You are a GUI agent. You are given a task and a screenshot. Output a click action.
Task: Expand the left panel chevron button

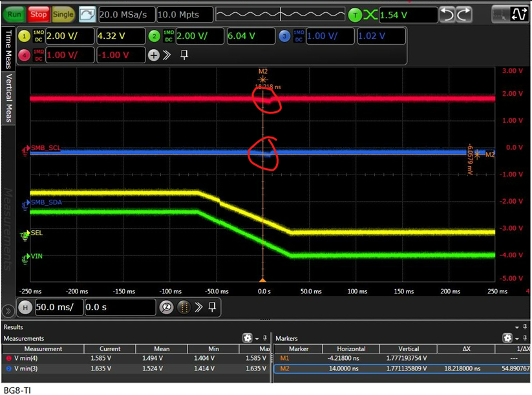pyautogui.click(x=8, y=311)
